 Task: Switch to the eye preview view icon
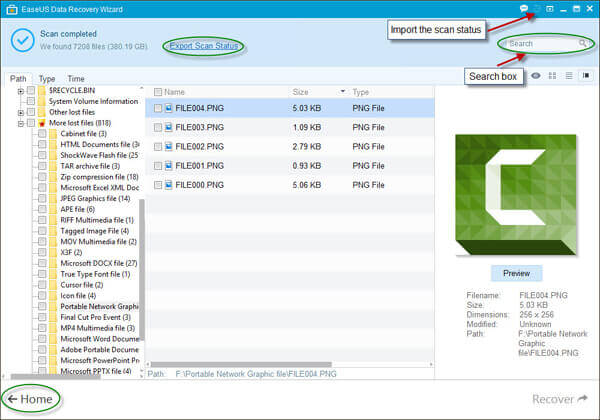coord(537,76)
